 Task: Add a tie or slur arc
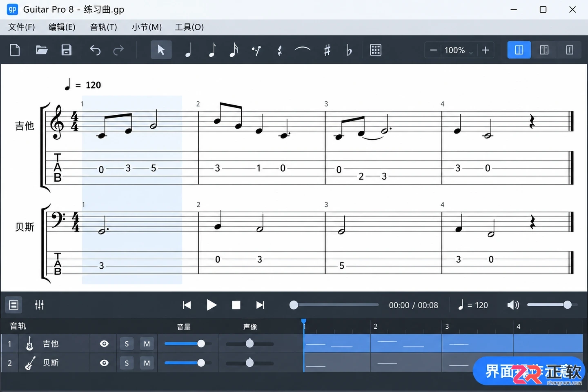(x=303, y=49)
